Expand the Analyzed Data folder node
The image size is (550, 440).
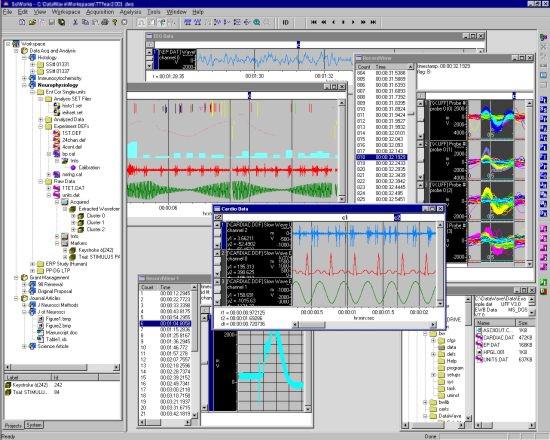coord(41,120)
